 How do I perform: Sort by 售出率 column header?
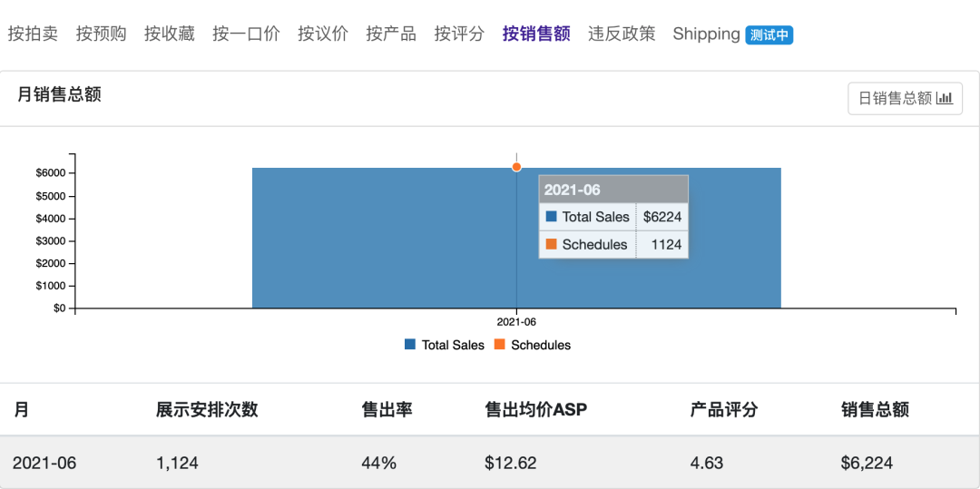click(x=387, y=410)
